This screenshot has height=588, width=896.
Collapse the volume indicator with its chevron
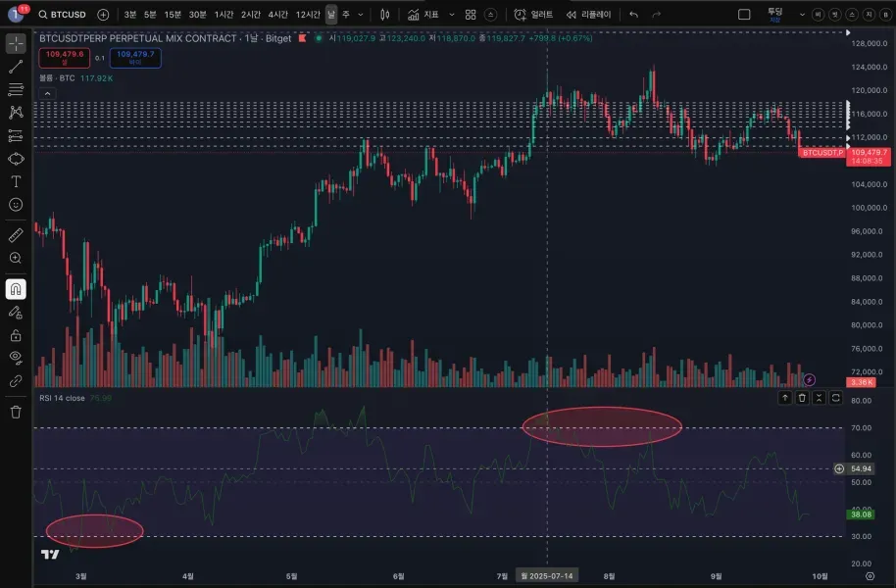(x=47, y=94)
